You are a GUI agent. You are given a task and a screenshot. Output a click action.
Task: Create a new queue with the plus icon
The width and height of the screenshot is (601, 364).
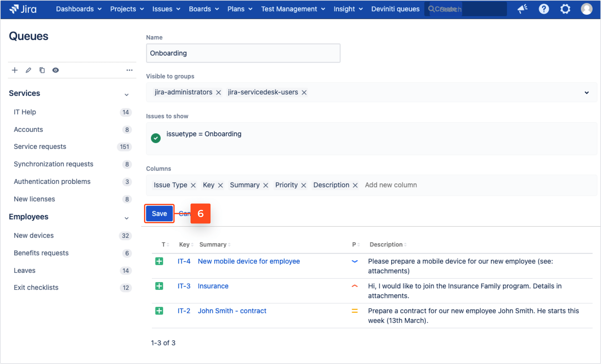[x=15, y=70]
